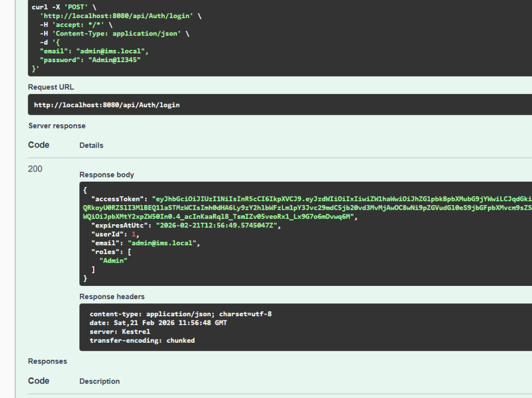The height and width of the screenshot is (398, 532).
Task: Click the curl -X 'POST' line
Action: point(64,7)
